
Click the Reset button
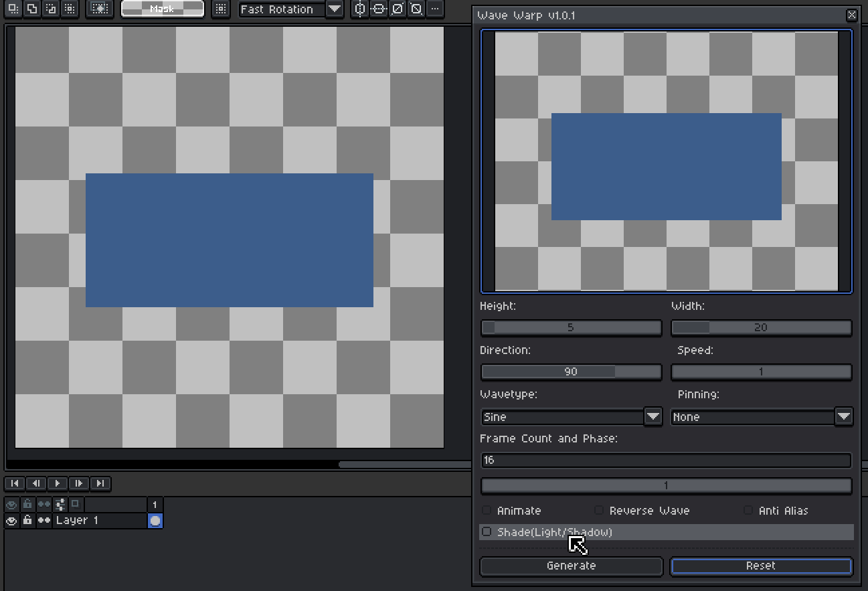click(761, 566)
